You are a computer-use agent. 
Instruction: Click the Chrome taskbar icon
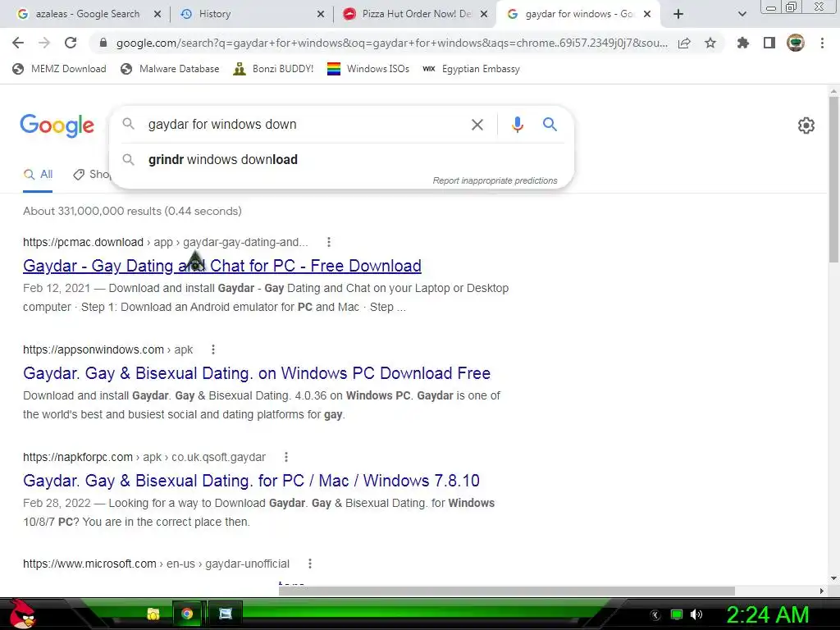(187, 614)
